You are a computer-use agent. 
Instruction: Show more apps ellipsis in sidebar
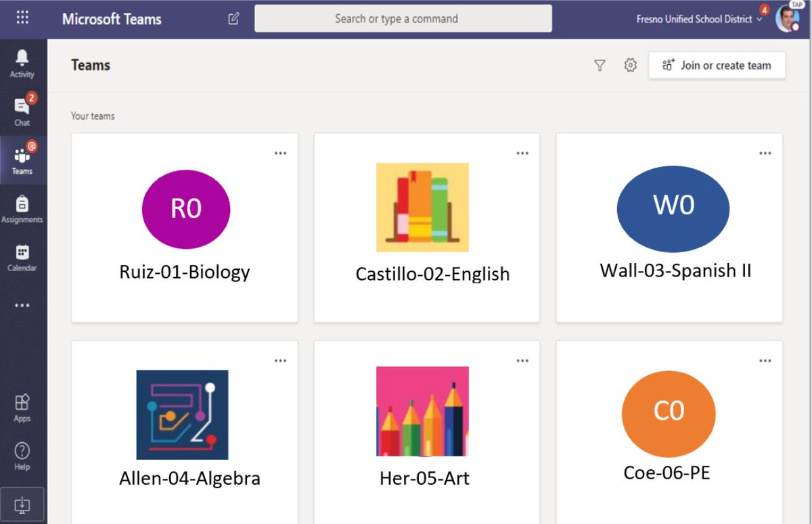[22, 306]
